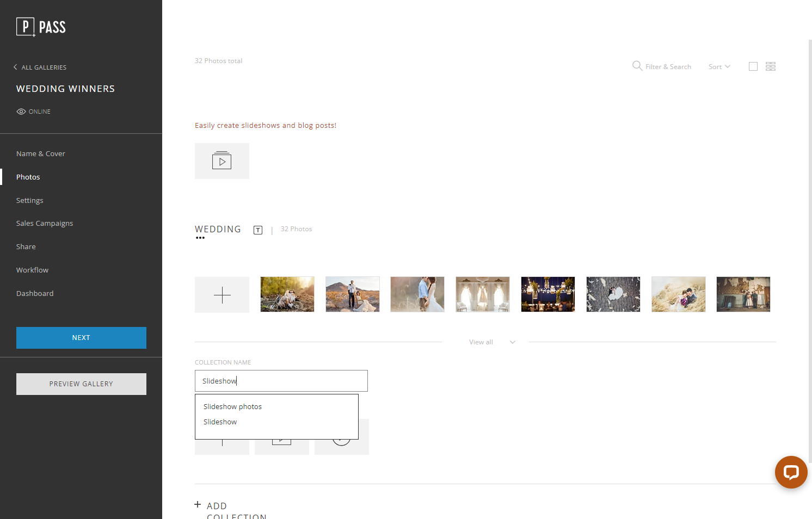This screenshot has height=519, width=812.
Task: Open the desert mountain couple thumbnail
Action: tap(353, 294)
